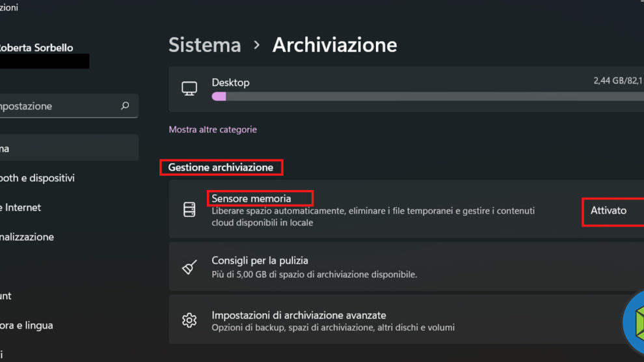The image size is (644, 362).
Task: Click the hexagon logo in the corner
Action: click(635, 324)
